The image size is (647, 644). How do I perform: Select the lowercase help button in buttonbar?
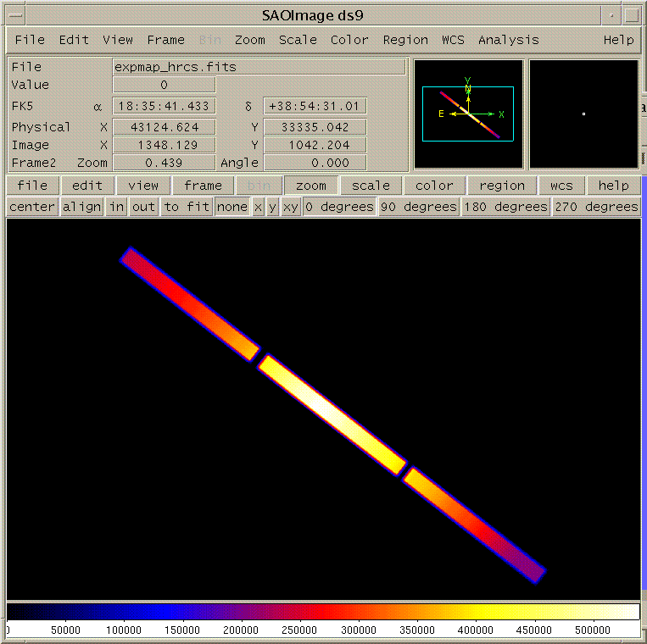point(614,186)
